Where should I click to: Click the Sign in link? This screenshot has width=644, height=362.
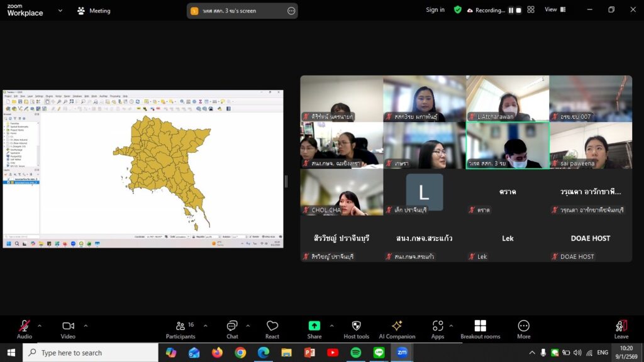pyautogui.click(x=435, y=10)
